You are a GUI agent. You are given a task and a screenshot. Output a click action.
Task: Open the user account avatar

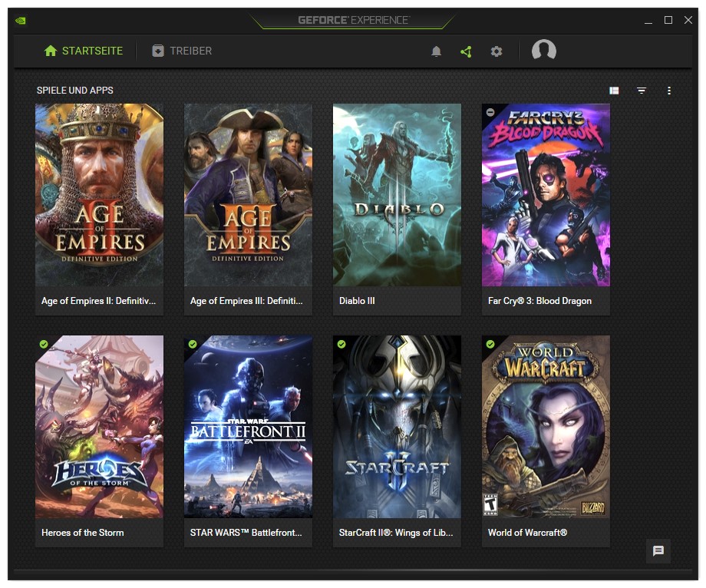pos(544,50)
